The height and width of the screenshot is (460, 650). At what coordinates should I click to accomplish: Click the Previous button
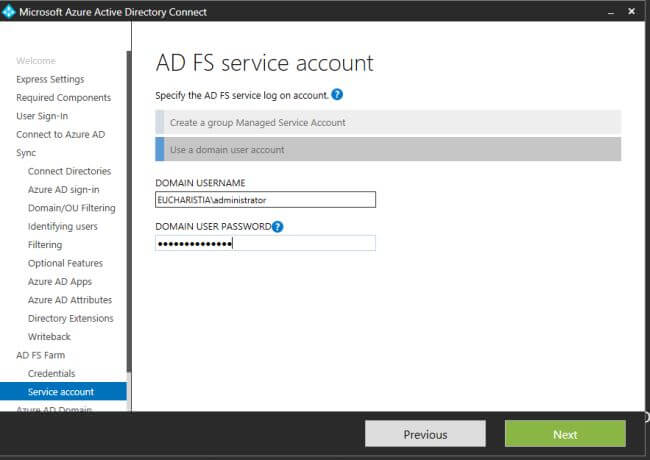[x=425, y=434]
